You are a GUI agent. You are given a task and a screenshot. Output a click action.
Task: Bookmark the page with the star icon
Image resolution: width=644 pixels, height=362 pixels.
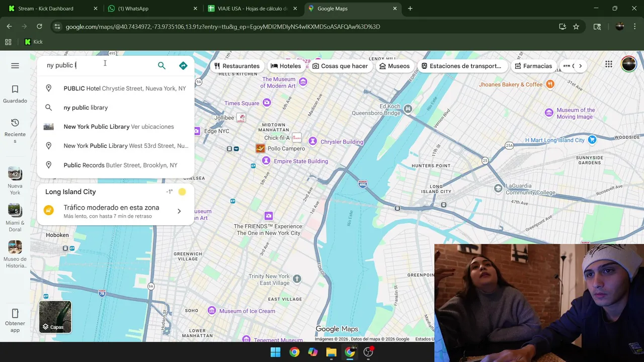click(x=576, y=27)
